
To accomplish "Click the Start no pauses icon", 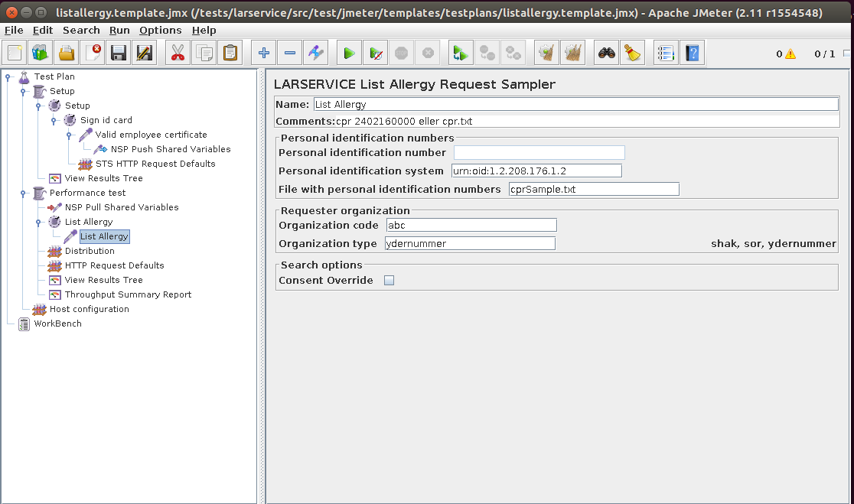I will pyautogui.click(x=375, y=54).
